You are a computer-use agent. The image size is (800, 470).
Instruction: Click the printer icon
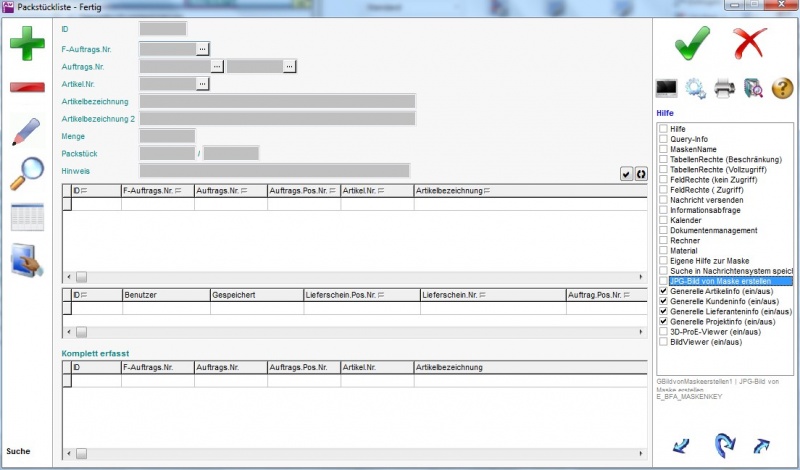(x=725, y=89)
